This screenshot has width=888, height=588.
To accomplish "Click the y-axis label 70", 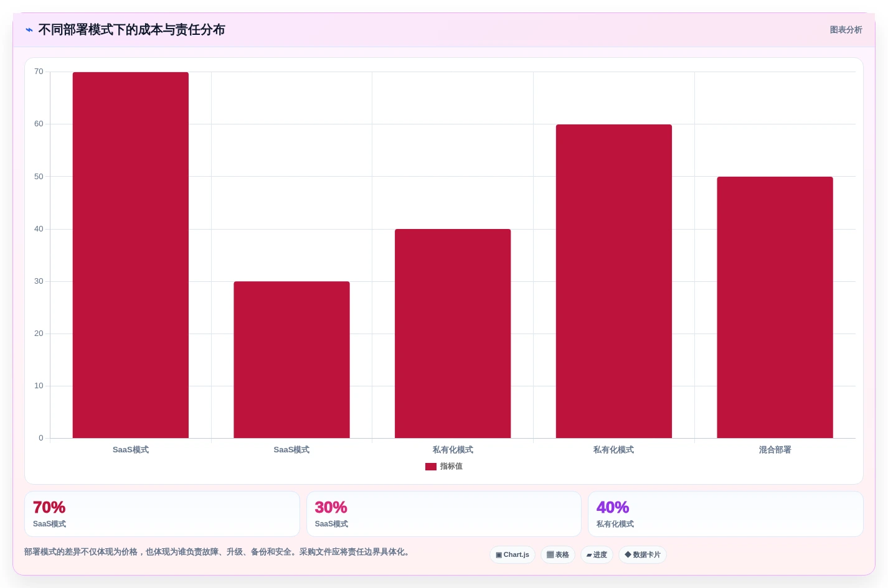I will pyautogui.click(x=39, y=72).
